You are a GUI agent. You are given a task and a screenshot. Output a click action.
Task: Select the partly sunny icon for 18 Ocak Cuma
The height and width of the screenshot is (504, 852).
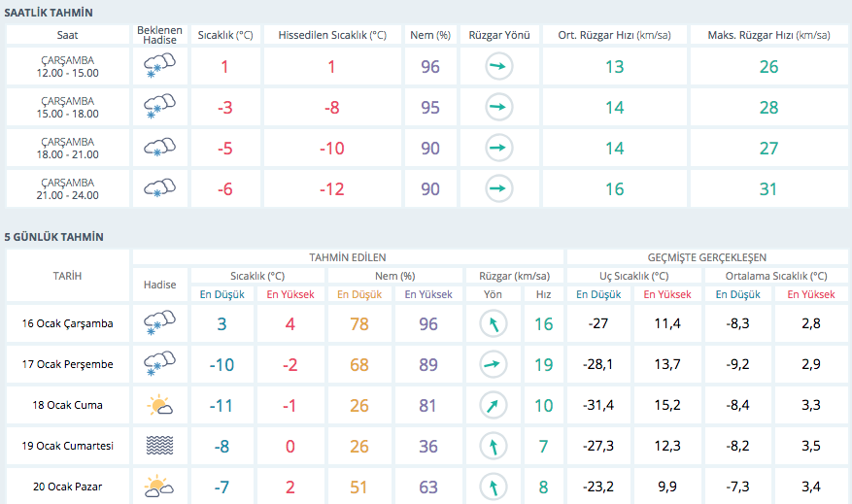point(159,405)
